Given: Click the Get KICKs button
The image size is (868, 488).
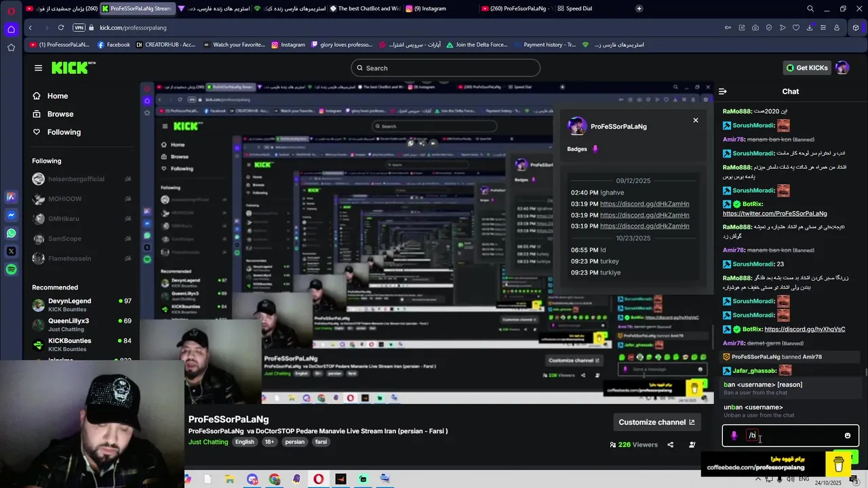Looking at the screenshot, I should tap(806, 68).
